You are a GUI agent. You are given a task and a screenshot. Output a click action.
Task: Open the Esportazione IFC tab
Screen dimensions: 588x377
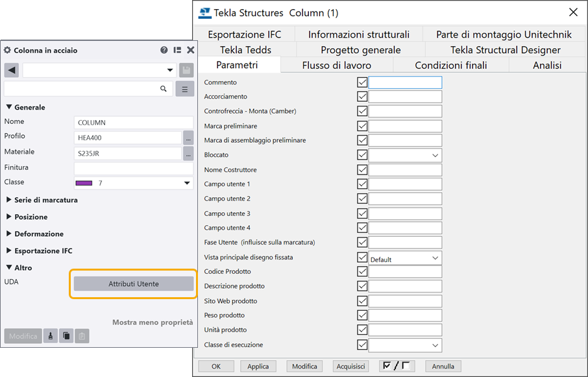245,34
